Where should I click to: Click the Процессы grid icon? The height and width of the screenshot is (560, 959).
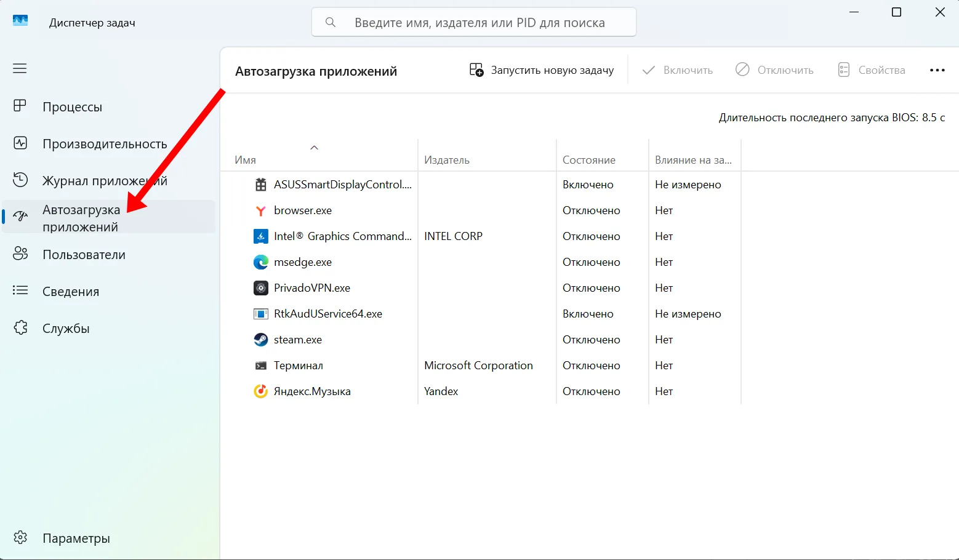click(x=20, y=106)
